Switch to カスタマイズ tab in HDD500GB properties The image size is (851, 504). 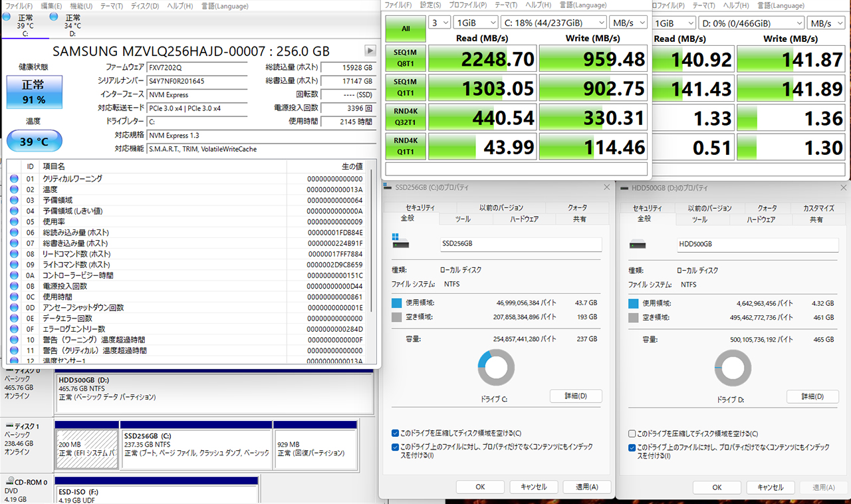(x=818, y=208)
